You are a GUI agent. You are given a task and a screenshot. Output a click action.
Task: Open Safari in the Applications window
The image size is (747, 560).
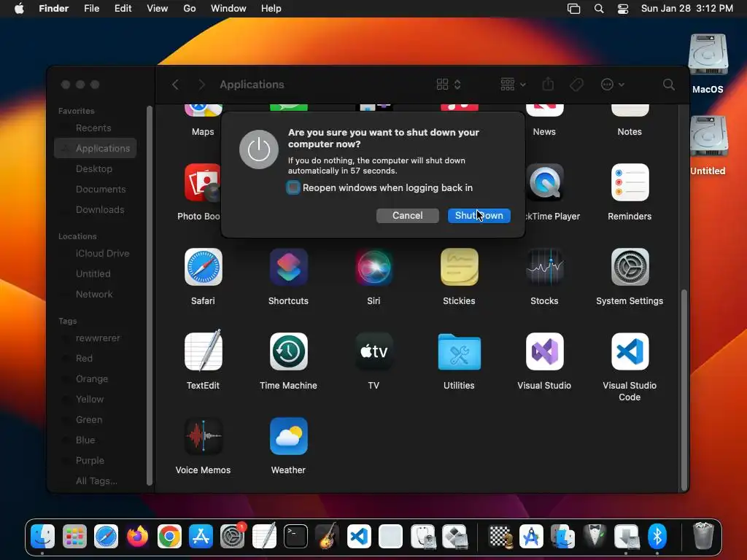(203, 267)
